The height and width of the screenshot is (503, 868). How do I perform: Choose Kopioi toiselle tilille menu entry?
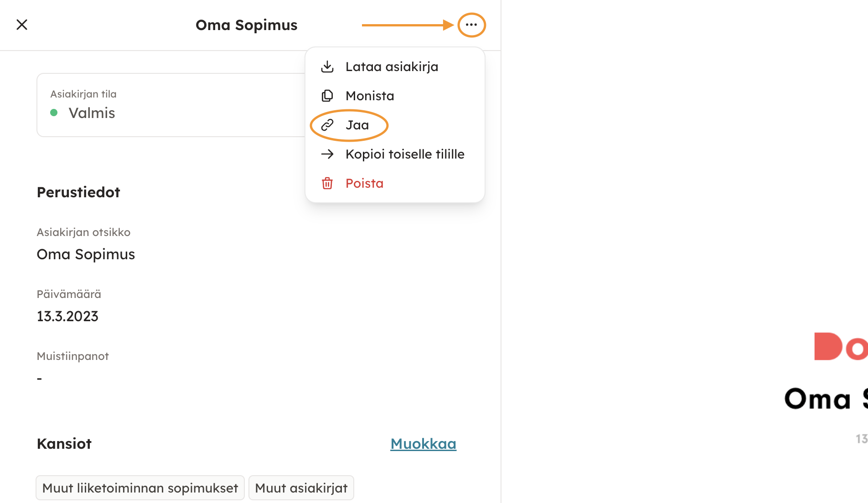tap(405, 154)
